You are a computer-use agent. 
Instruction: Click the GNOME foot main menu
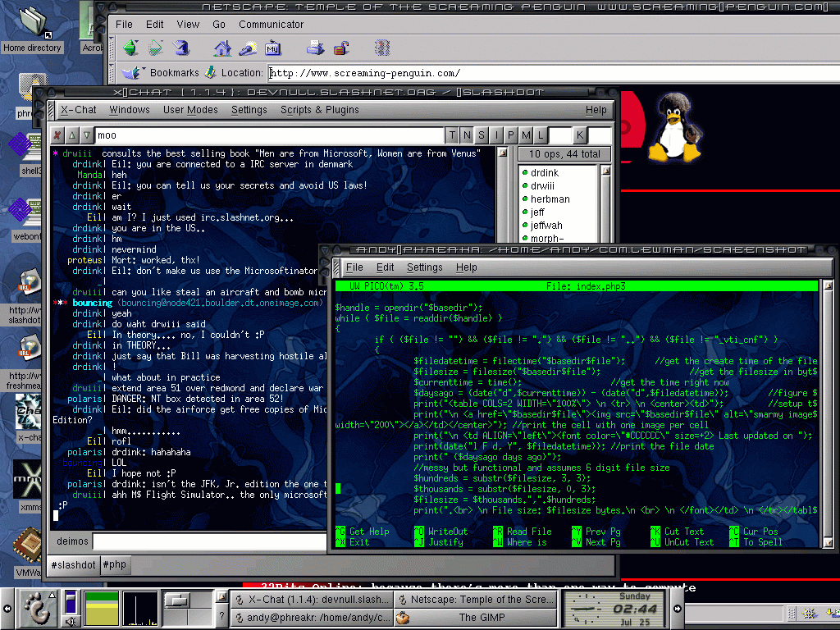[38, 607]
